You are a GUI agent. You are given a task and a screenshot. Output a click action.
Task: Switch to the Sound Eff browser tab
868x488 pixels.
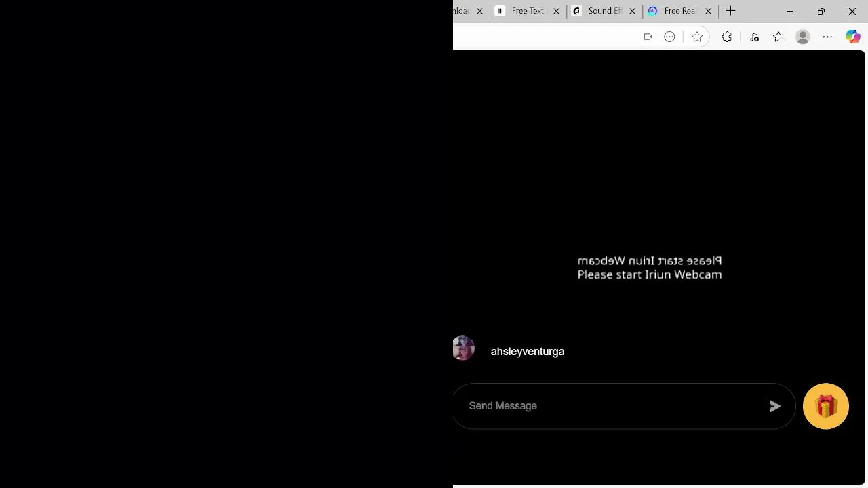click(x=604, y=11)
